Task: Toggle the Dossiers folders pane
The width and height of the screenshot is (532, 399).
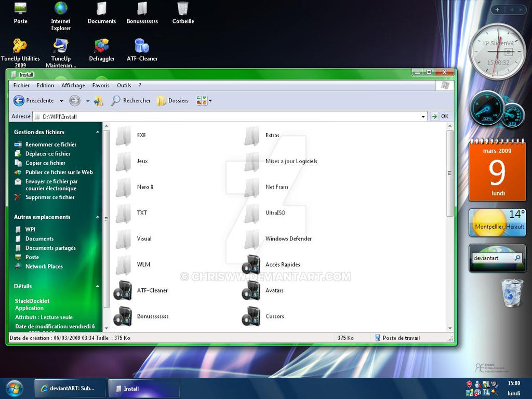Action: [172, 100]
